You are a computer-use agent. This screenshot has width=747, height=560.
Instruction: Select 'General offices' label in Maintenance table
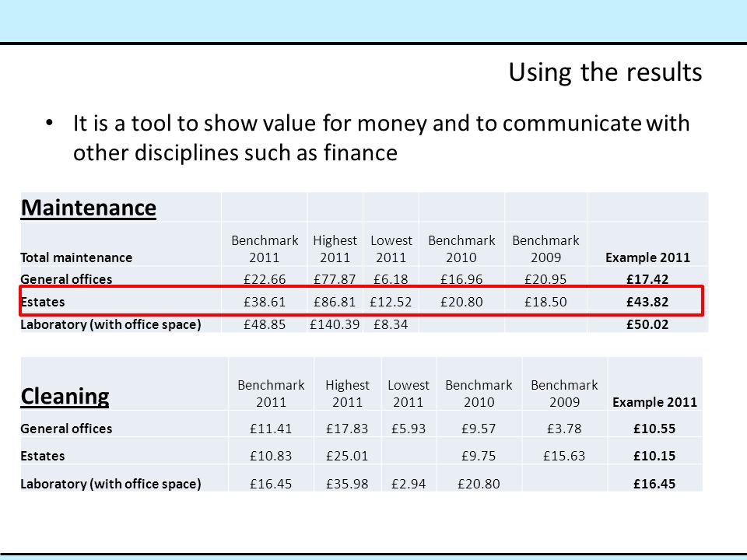(66, 279)
